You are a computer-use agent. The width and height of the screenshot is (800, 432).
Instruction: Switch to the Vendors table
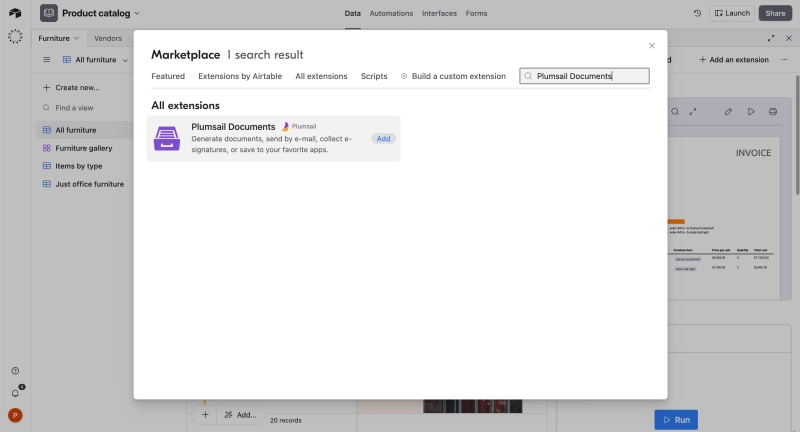[108, 38]
